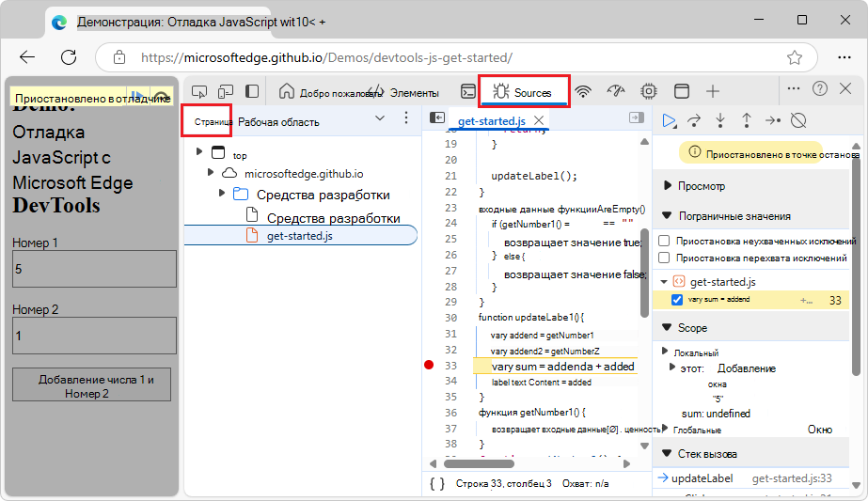
Task: Click line number 31 in gutter
Action: 450,334
